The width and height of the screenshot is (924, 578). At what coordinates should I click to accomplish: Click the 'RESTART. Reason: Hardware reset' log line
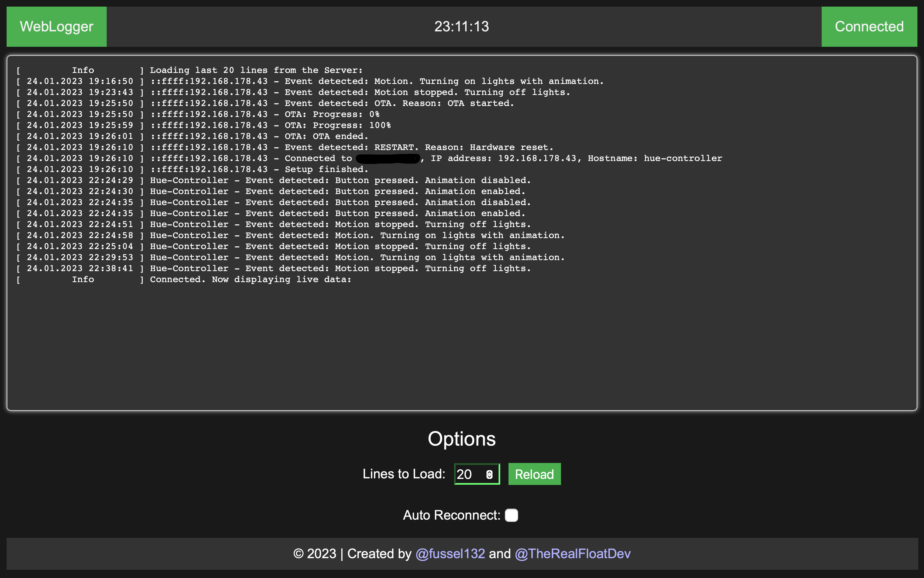tap(285, 148)
